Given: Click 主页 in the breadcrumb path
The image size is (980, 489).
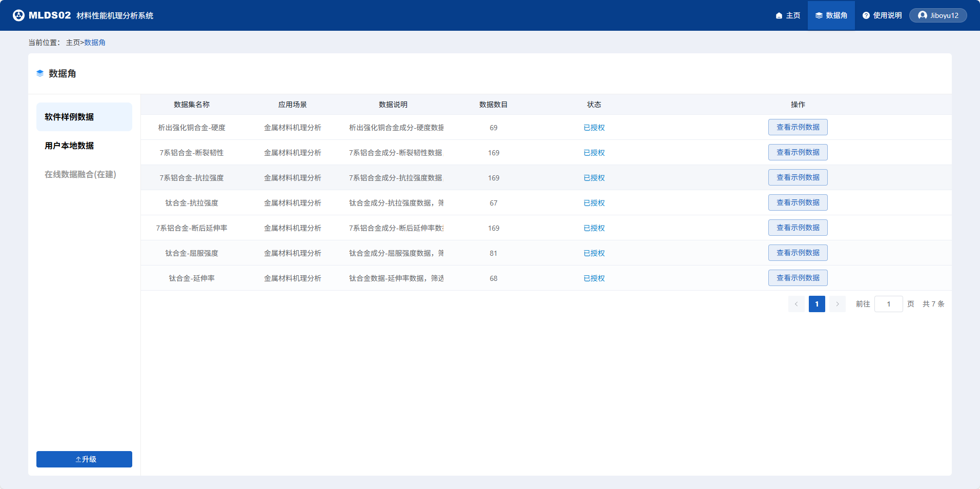Looking at the screenshot, I should [73, 43].
